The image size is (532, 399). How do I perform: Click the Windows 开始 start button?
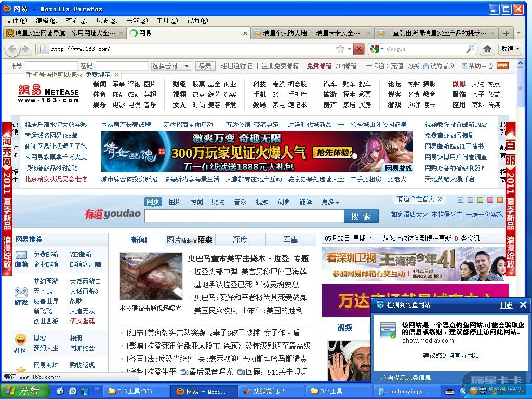[x=24, y=391]
